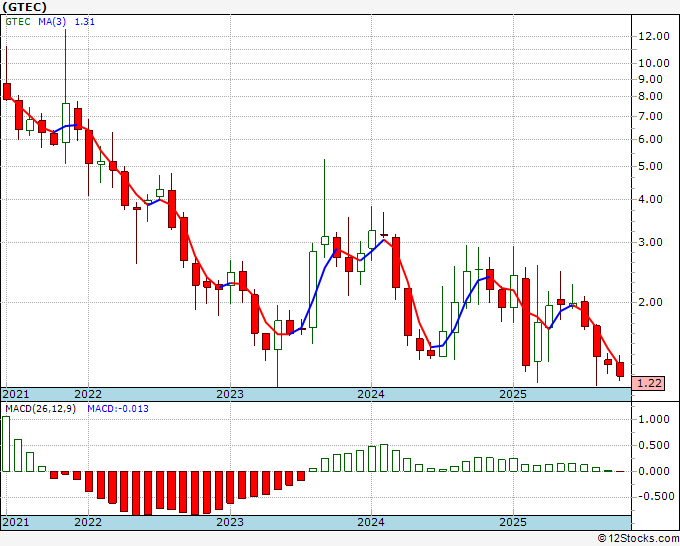Click the MACD(26,12,9) indicator label
This screenshot has height=546, width=680.
(x=40, y=409)
